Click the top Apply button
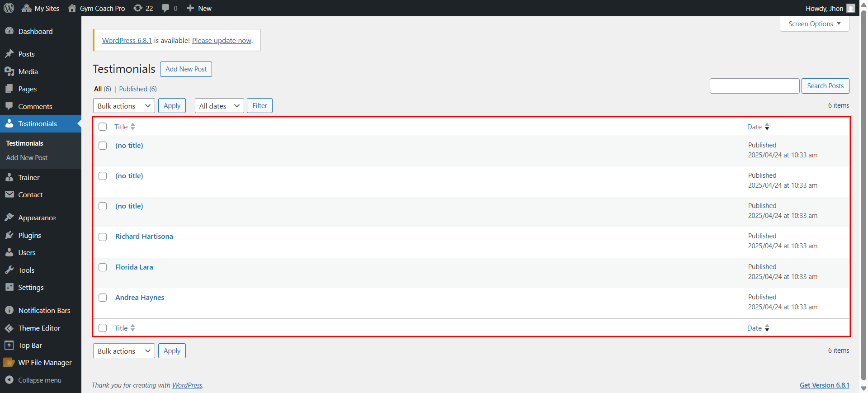 tap(172, 106)
